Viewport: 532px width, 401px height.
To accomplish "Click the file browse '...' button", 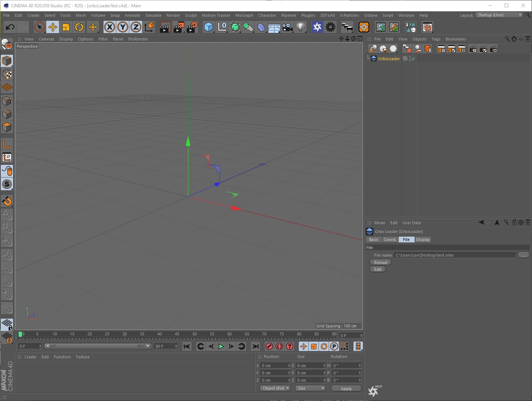I will (x=523, y=255).
